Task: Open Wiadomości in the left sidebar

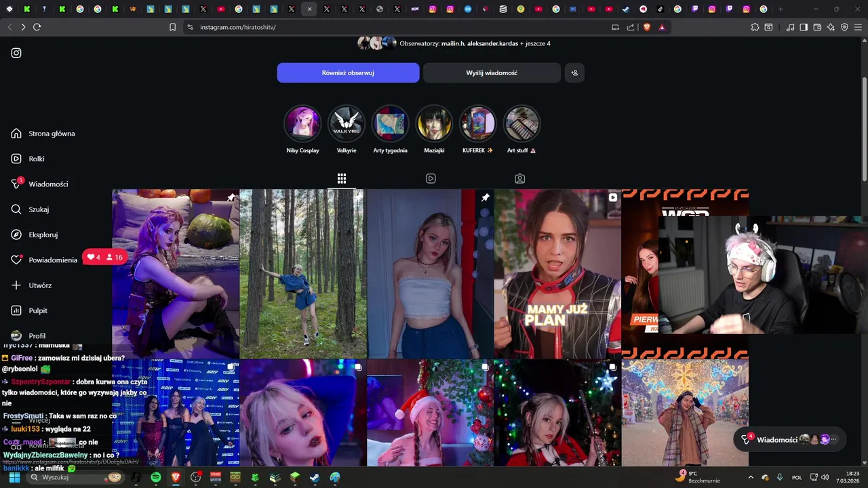Action: (40, 184)
